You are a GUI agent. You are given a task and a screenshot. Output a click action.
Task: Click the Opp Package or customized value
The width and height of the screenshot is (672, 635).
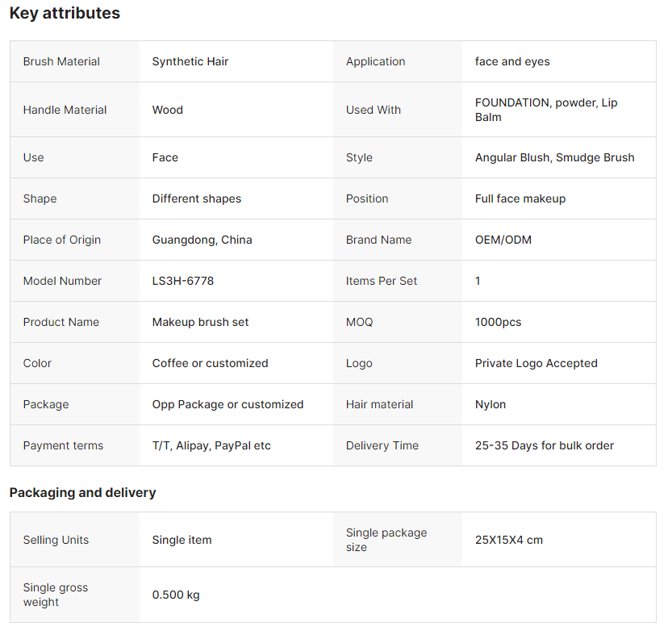(227, 404)
